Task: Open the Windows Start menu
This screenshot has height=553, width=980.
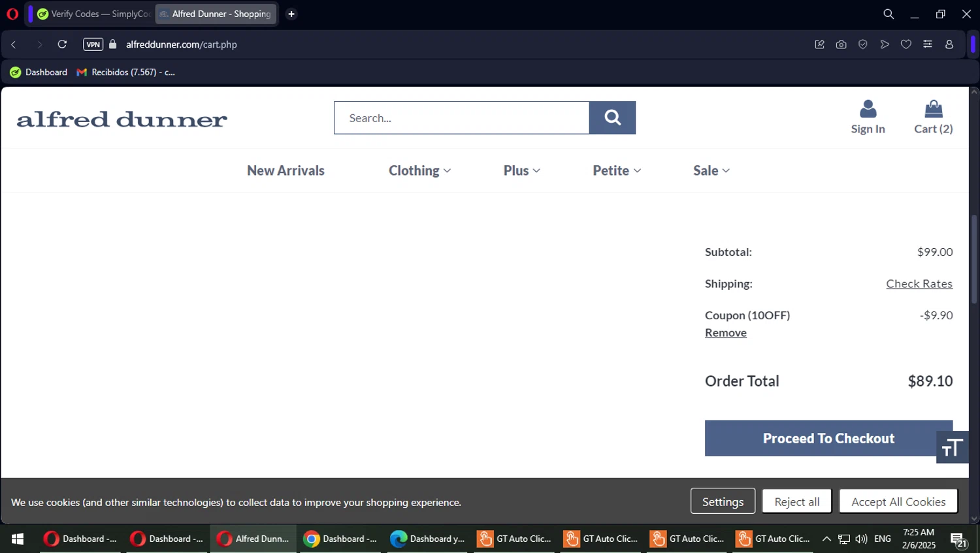Action: pos(18,539)
